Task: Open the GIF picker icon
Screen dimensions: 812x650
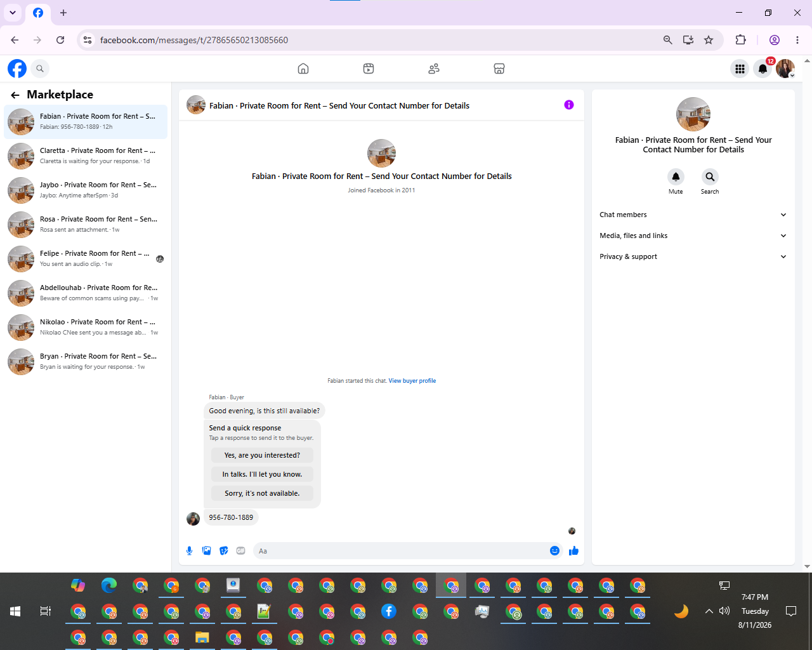Action: pyautogui.click(x=241, y=551)
